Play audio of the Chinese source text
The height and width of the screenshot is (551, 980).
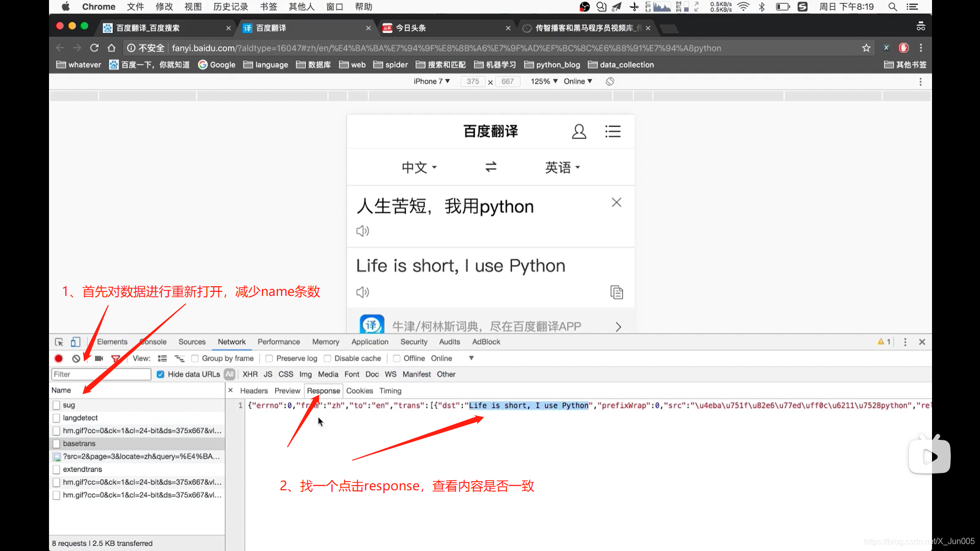[362, 231]
